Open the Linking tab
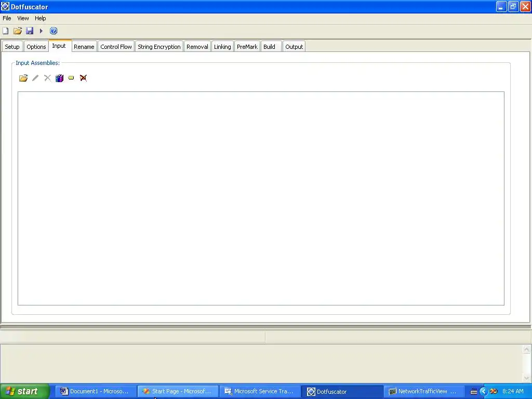The image size is (532, 399). (x=222, y=47)
